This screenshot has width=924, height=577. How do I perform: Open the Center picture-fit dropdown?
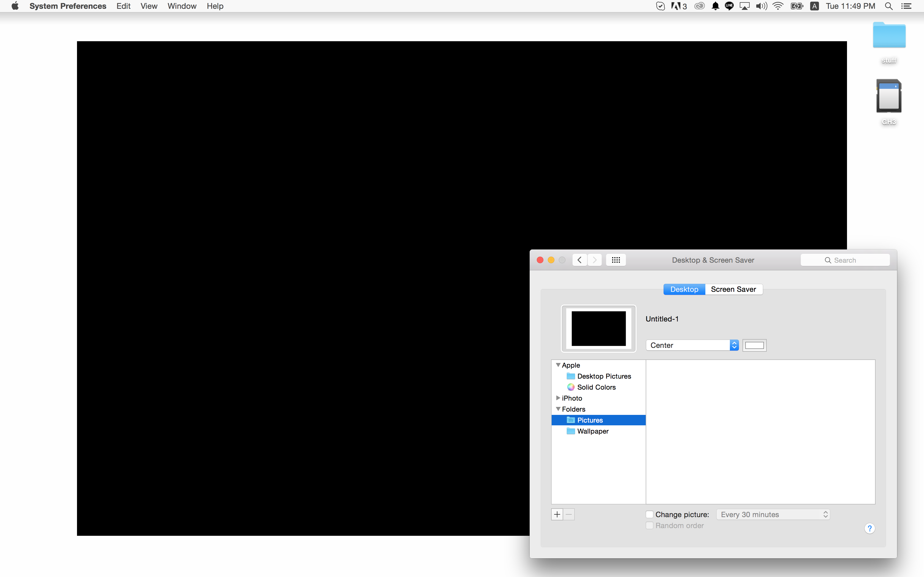692,345
